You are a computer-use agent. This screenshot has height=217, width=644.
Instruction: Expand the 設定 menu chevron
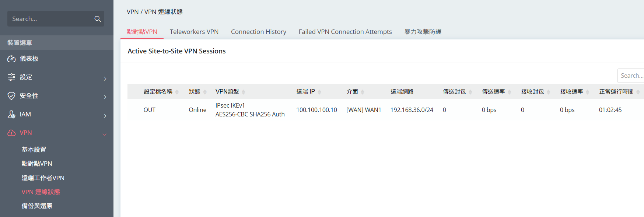[105, 78]
